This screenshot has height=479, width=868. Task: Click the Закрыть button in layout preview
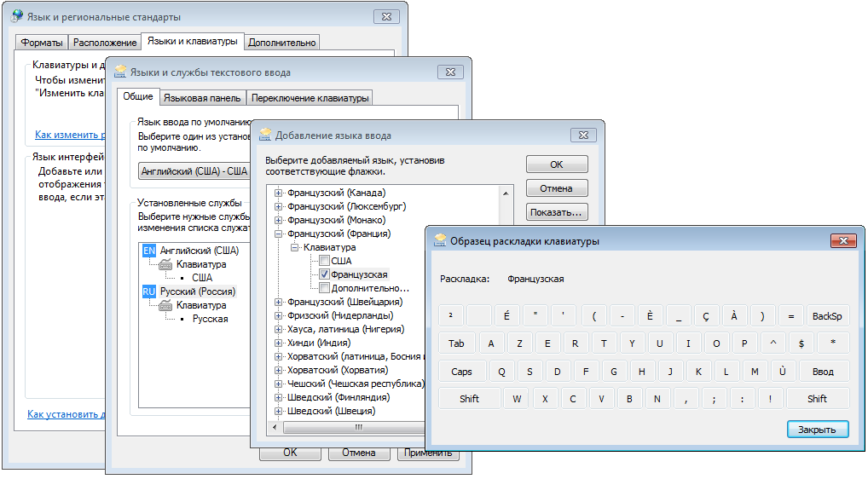click(x=817, y=429)
